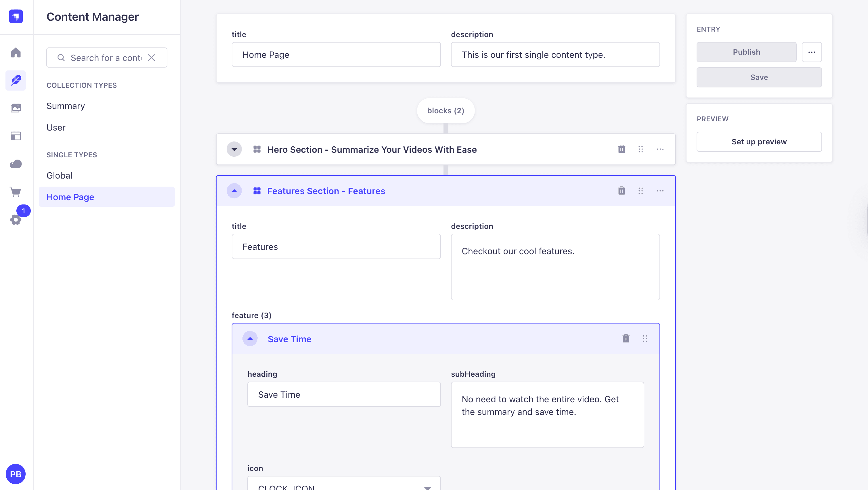868x490 pixels.
Task: Click the Features title input field
Action: pyautogui.click(x=336, y=246)
